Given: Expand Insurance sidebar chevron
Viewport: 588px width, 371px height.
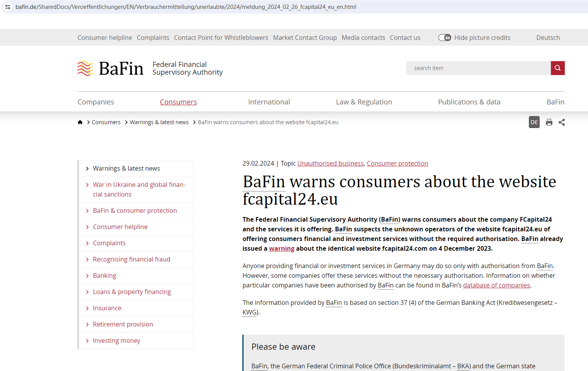Looking at the screenshot, I should point(87,308).
